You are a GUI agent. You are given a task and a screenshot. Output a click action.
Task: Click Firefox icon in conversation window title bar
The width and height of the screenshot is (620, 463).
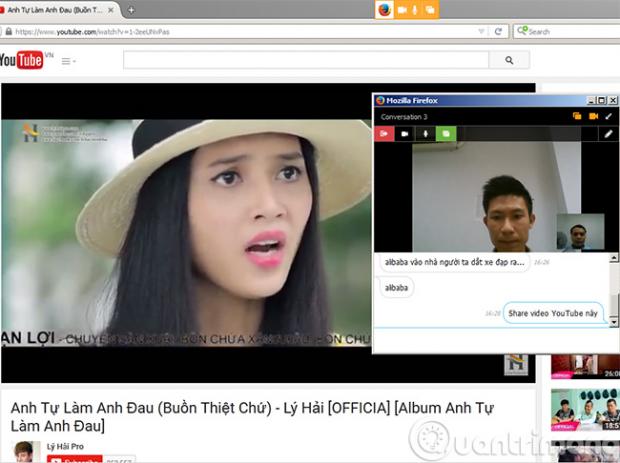pos(380,100)
